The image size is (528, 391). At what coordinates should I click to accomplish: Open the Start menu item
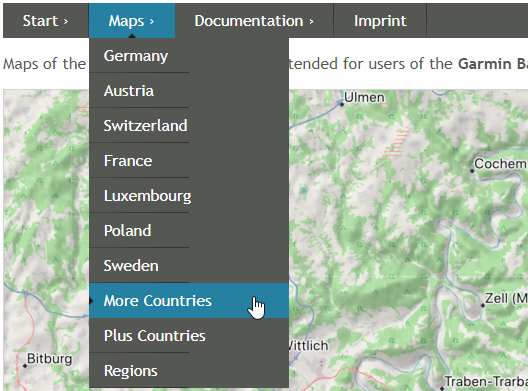pyautogui.click(x=46, y=21)
